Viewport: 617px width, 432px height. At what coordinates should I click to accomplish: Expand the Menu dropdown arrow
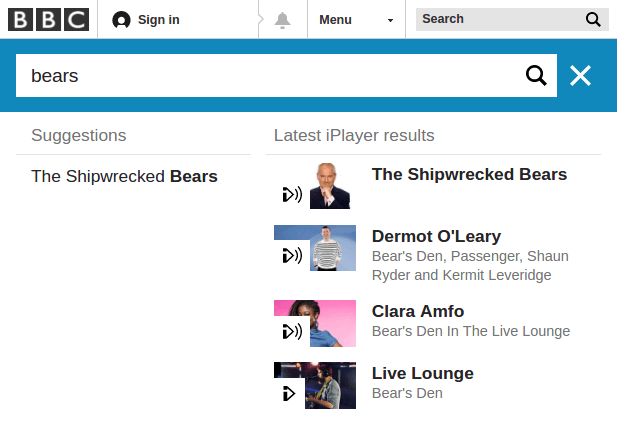(390, 20)
